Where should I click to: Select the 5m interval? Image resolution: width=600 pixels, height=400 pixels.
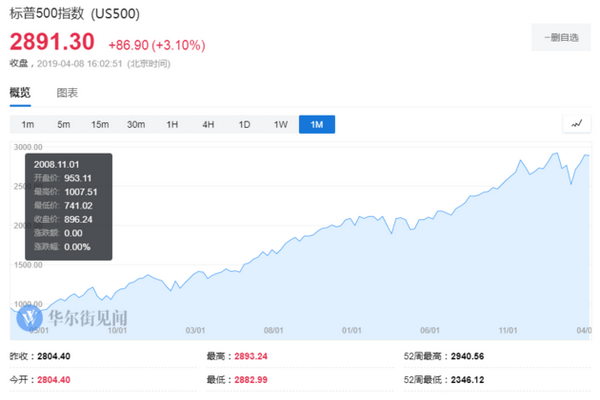coord(64,125)
